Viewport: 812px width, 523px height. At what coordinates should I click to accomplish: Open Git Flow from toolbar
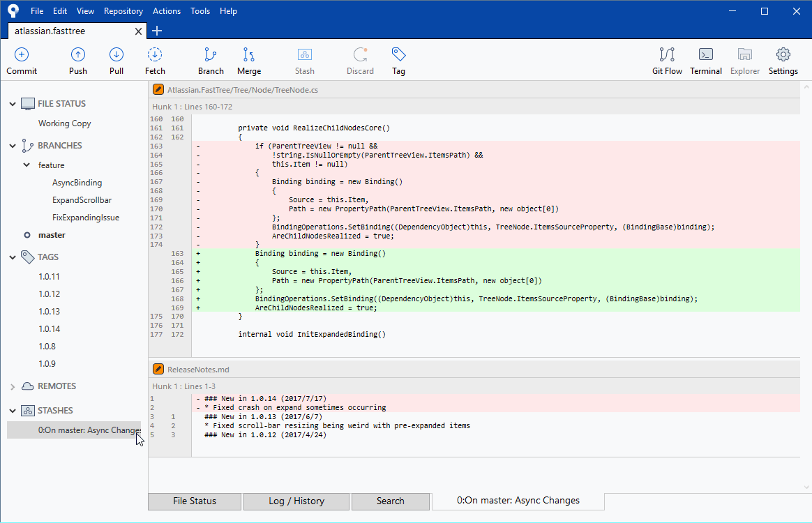[667, 54]
